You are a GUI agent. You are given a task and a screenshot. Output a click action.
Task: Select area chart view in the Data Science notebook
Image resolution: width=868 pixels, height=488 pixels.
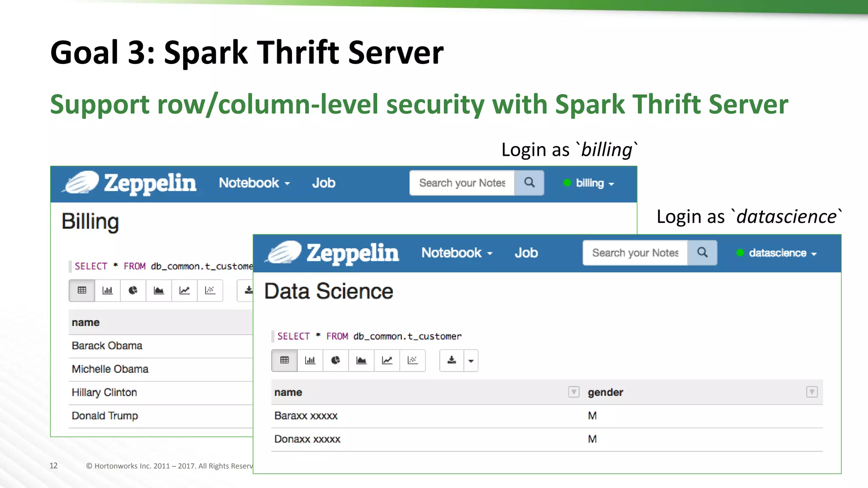(361, 360)
